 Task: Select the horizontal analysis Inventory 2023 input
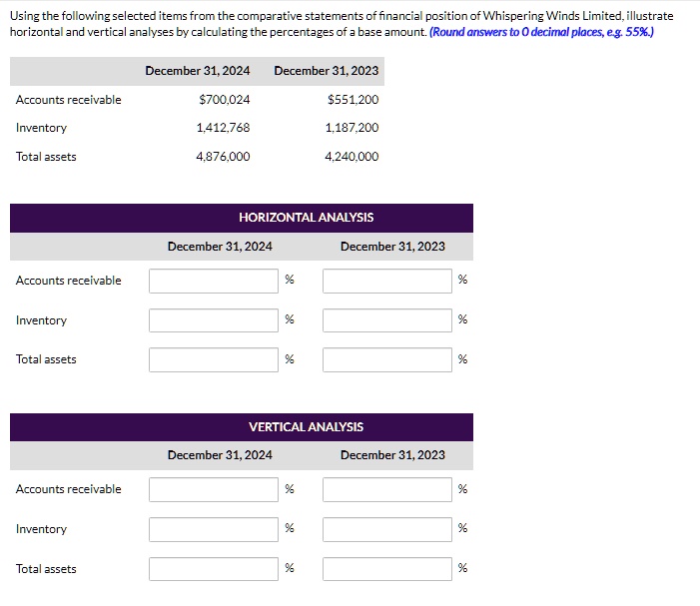pyautogui.click(x=386, y=320)
